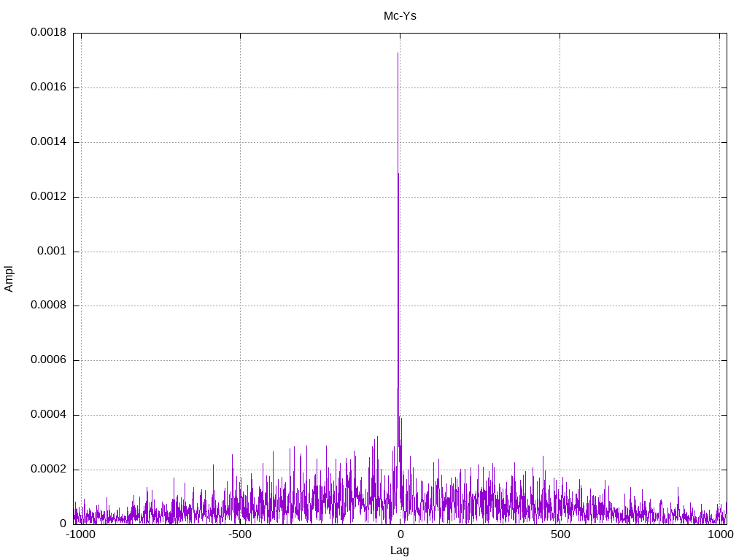Click the Ampl y-axis label
Viewport: 747px width, 560px height.
pyautogui.click(x=9, y=279)
